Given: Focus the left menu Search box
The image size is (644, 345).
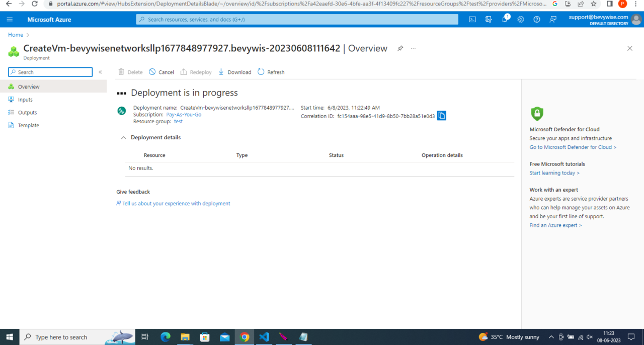Looking at the screenshot, I should (x=50, y=72).
